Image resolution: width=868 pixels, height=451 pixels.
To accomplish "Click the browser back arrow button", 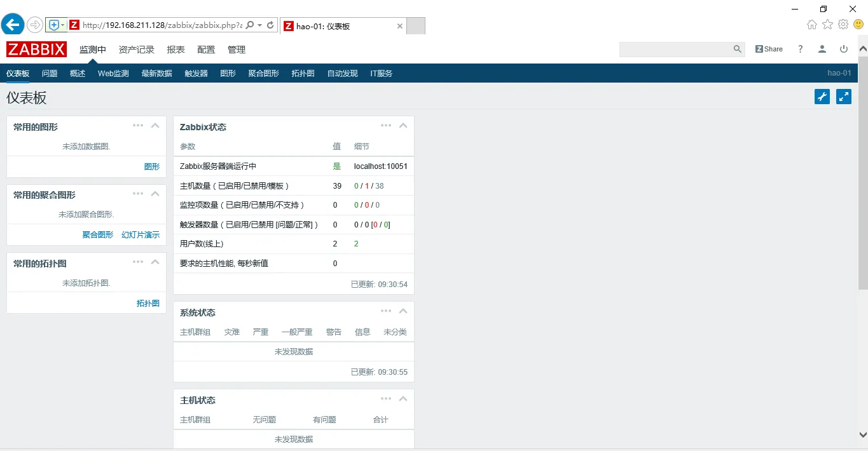I will pos(13,25).
